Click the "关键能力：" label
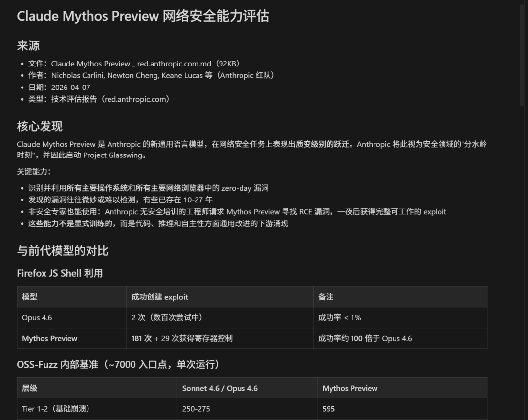528x420 pixels. (x=34, y=172)
